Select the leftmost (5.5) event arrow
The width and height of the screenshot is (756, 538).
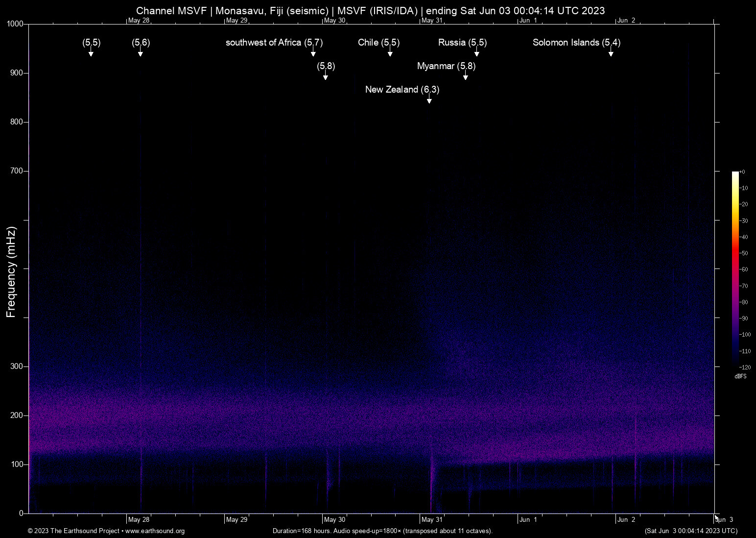click(x=91, y=52)
